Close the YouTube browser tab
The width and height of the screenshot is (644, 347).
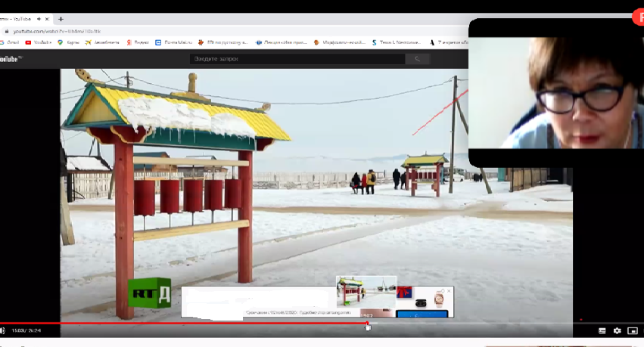pos(48,19)
